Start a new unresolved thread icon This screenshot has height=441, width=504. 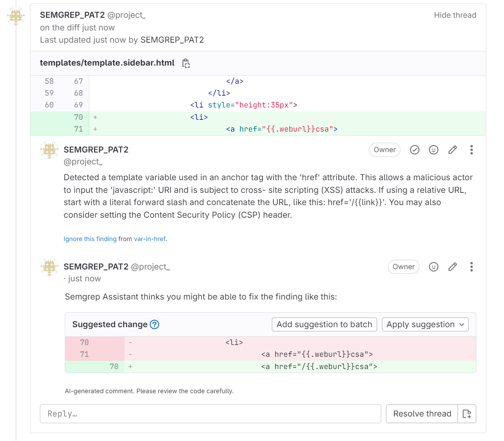point(466,414)
